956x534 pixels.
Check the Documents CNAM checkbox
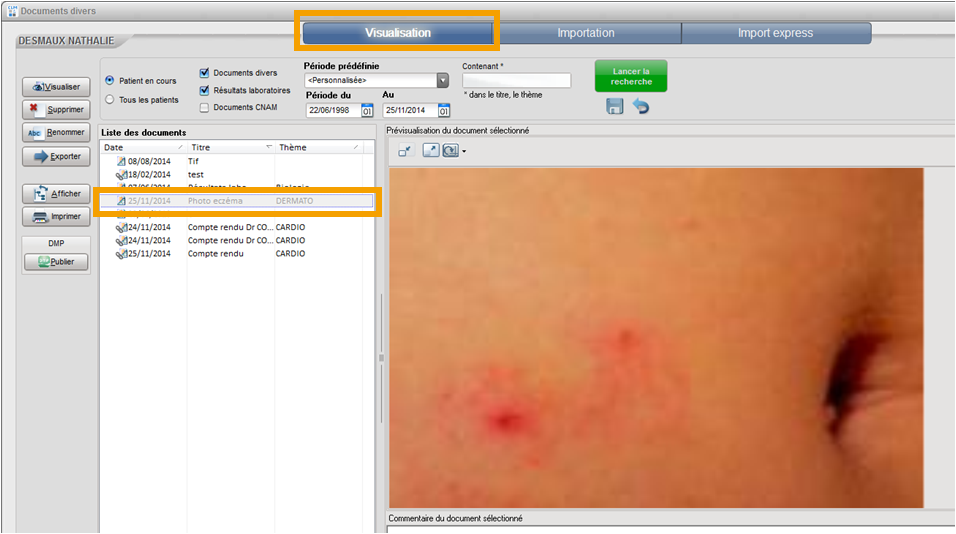point(204,107)
